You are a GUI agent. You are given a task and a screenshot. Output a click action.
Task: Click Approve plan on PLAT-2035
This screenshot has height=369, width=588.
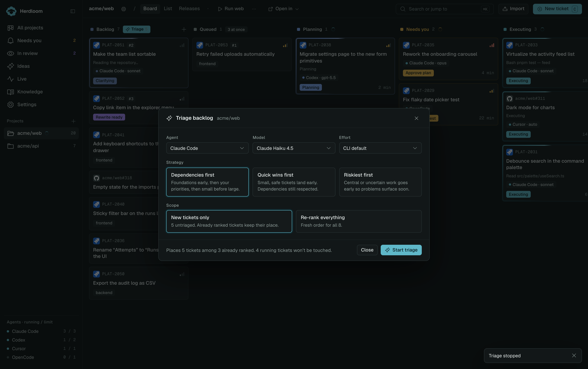[x=418, y=73]
